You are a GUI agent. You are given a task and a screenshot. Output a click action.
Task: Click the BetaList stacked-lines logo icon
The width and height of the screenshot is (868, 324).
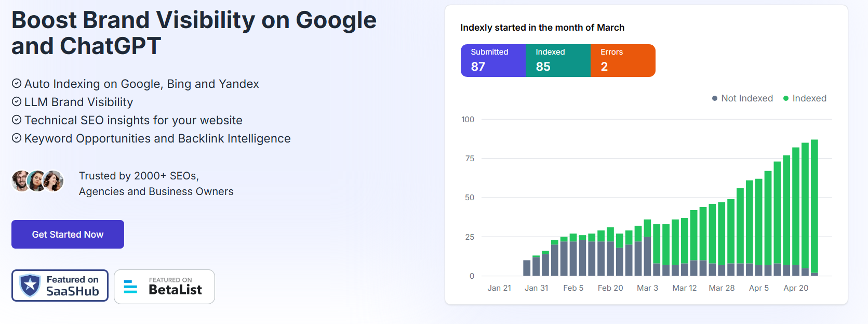pos(130,287)
